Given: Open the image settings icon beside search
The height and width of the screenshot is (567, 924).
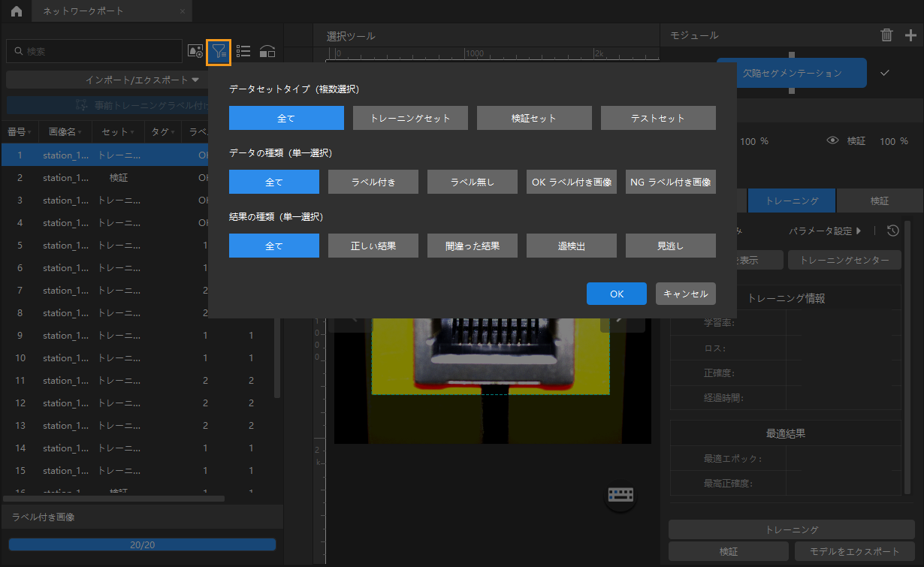Looking at the screenshot, I should pos(195,51).
